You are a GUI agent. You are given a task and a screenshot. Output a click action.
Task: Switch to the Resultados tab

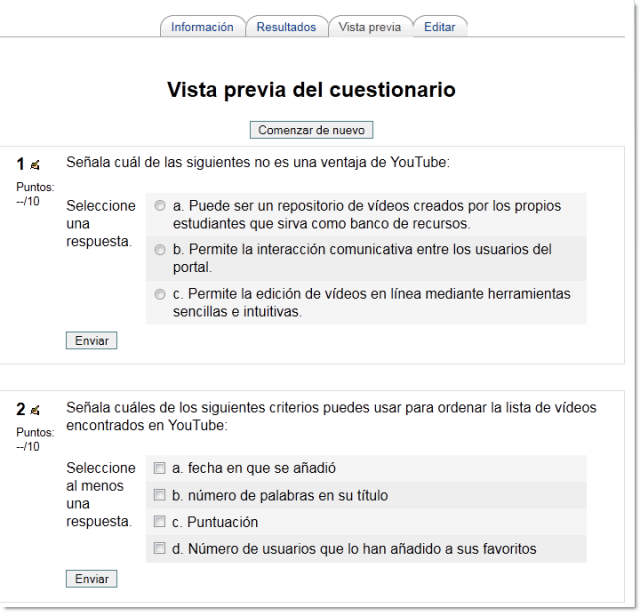[286, 27]
